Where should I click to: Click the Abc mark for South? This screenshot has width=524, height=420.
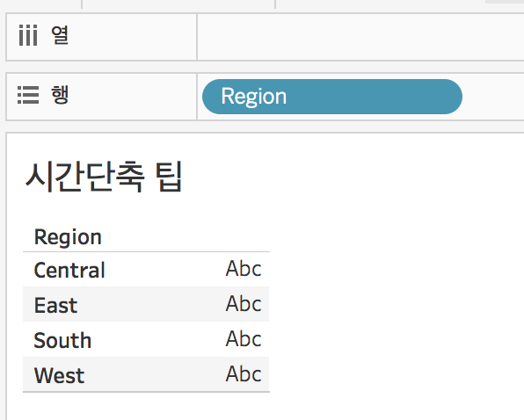point(244,338)
